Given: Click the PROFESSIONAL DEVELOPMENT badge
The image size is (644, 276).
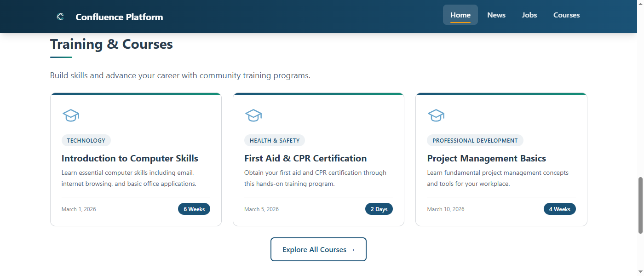Looking at the screenshot, I should (475, 140).
